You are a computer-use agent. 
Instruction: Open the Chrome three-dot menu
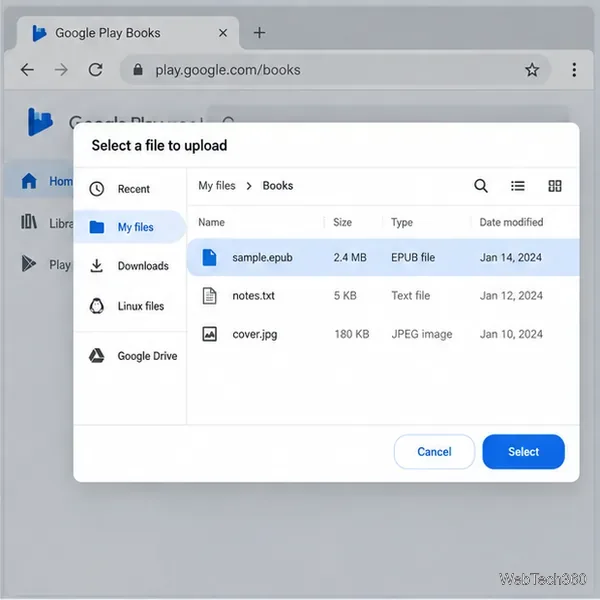tap(574, 70)
